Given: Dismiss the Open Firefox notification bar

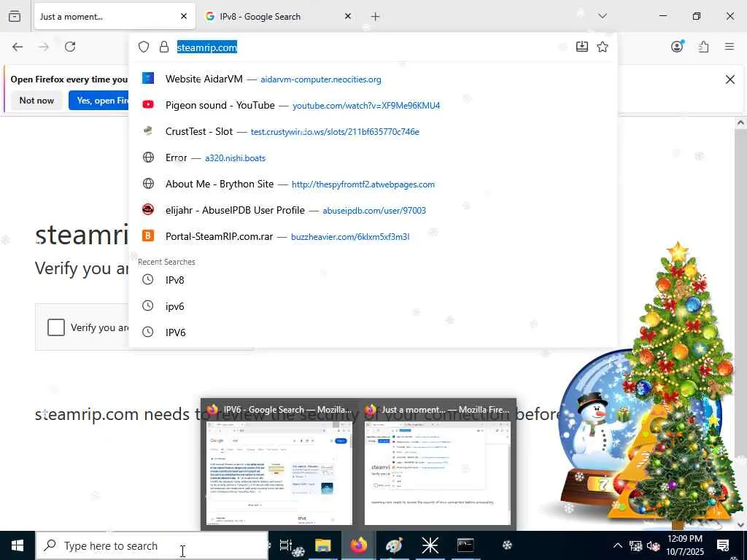Looking at the screenshot, I should pos(729,79).
